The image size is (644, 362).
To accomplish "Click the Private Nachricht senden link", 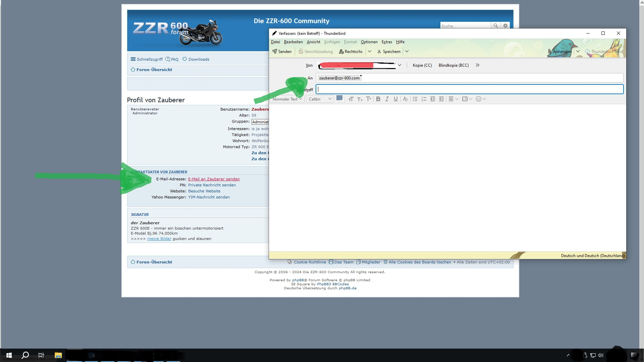I will click(212, 185).
